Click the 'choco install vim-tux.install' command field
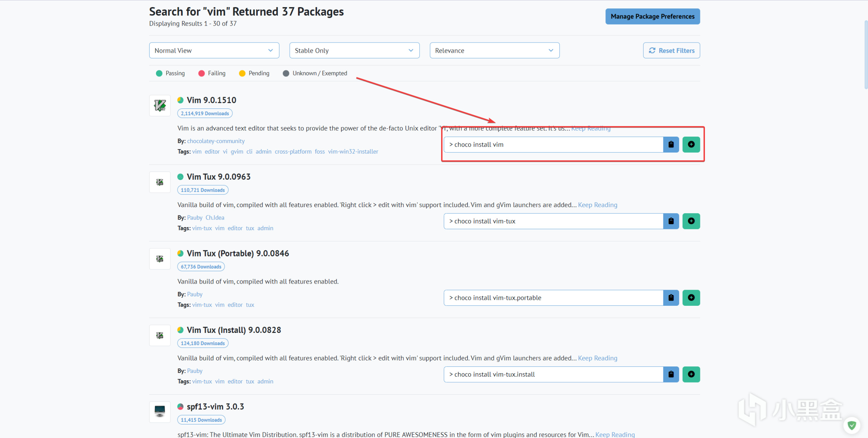 tap(553, 374)
